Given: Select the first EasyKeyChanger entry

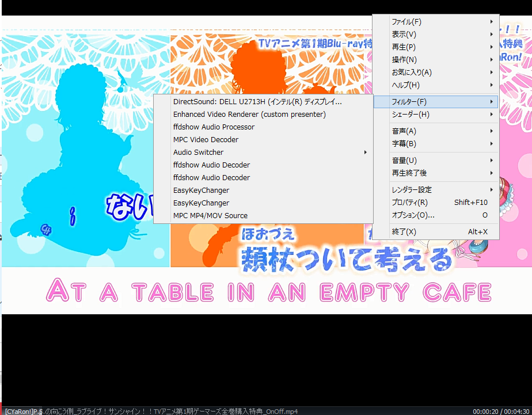Looking at the screenshot, I should coord(263,190).
